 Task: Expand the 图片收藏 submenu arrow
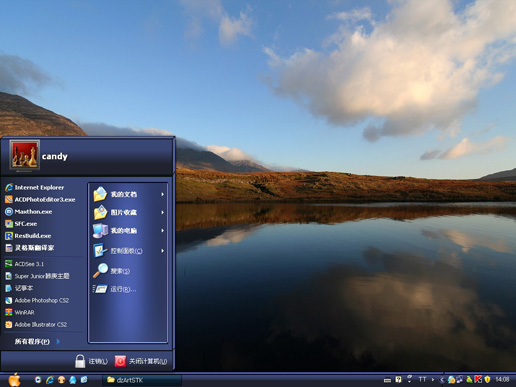coord(163,212)
